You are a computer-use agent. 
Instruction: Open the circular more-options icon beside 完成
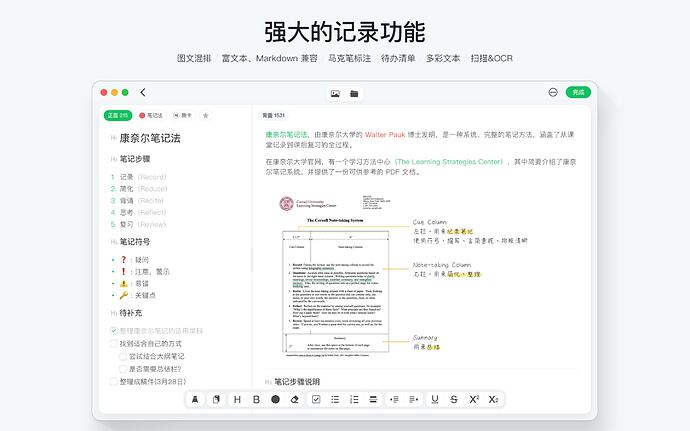[x=553, y=92]
